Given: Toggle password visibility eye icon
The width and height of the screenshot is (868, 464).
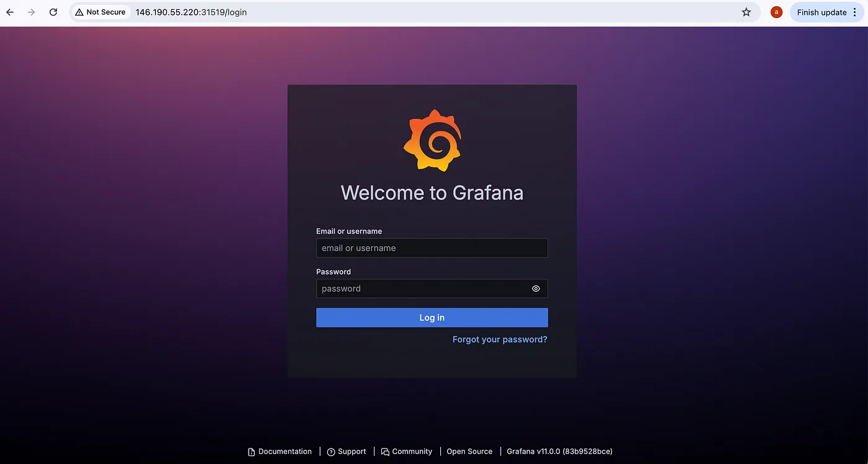Looking at the screenshot, I should tap(536, 289).
